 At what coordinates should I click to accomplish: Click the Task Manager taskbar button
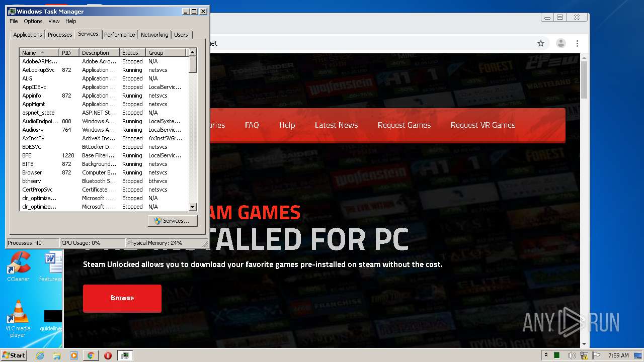click(125, 355)
